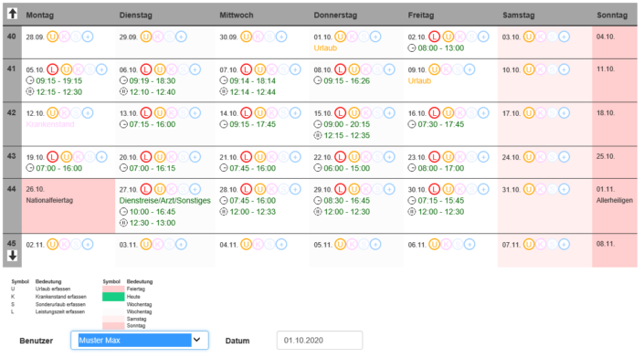Viewport: 644px width, 358px height.
Task: Click the work time 09:15 - 19:15 on 05.10.
Action: [58, 81]
